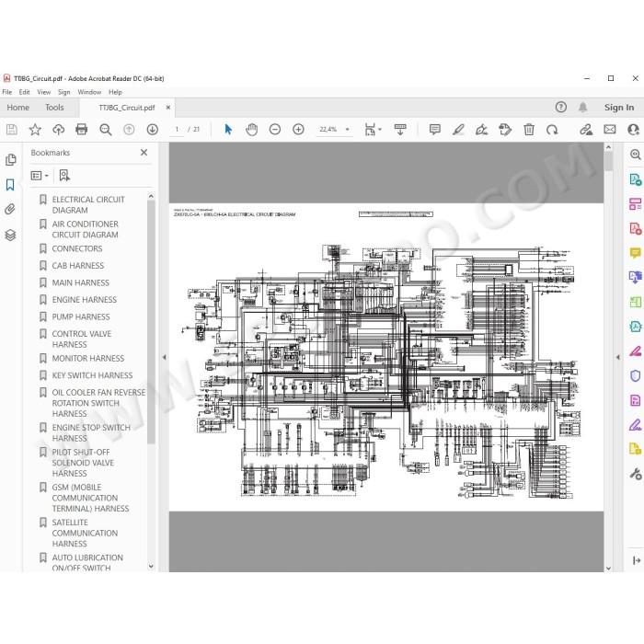Screen dimensions: 644x644
Task: Select ENGINE HARNESS bookmark
Action: coord(85,300)
